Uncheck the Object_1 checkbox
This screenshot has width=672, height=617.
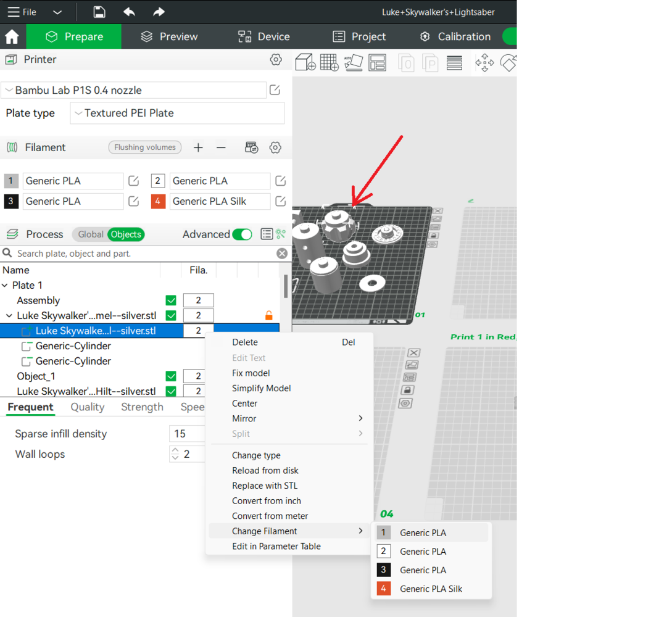click(x=171, y=376)
